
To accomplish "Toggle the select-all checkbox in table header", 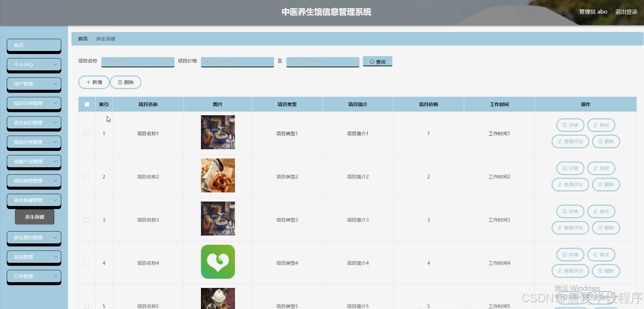I will coord(87,104).
